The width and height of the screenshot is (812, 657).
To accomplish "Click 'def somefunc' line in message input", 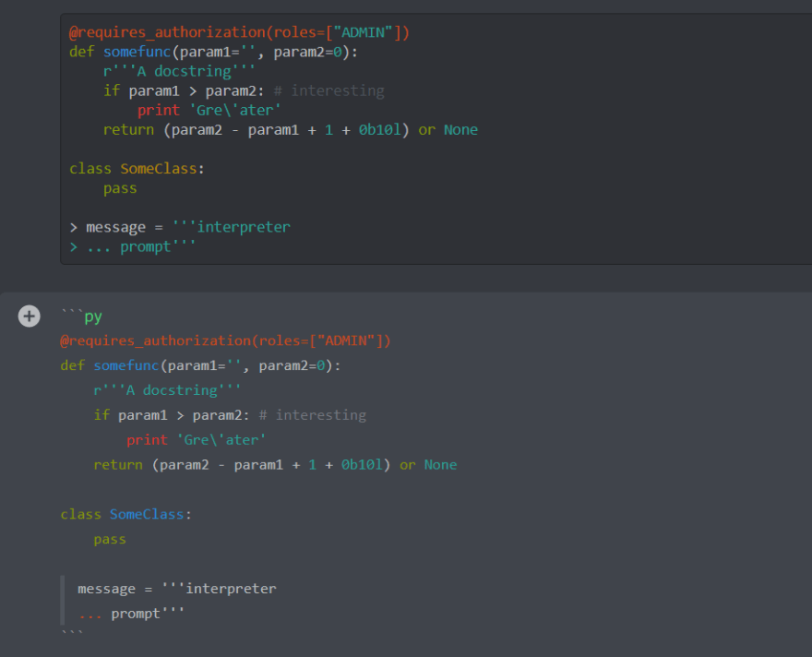I will coord(200,365).
